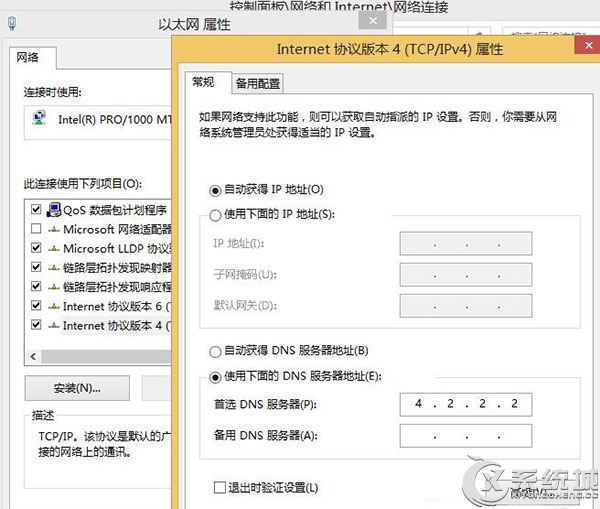Click the list's left scroll arrow
Viewport: 600px width, 509px height.
coord(33,357)
